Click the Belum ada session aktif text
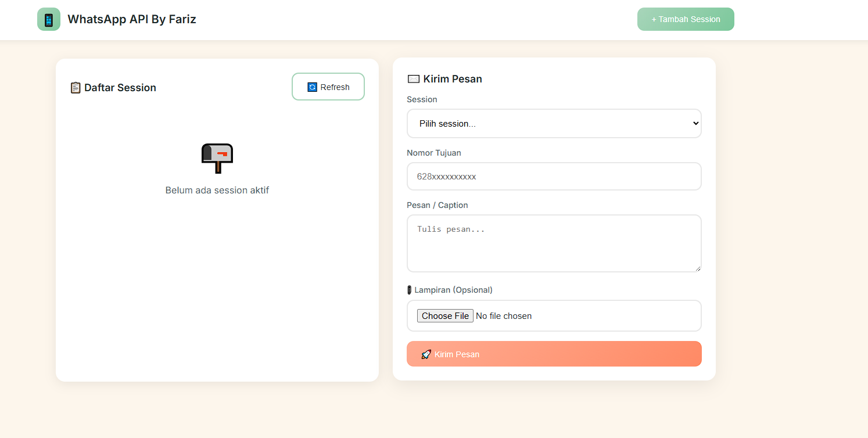 pyautogui.click(x=217, y=191)
